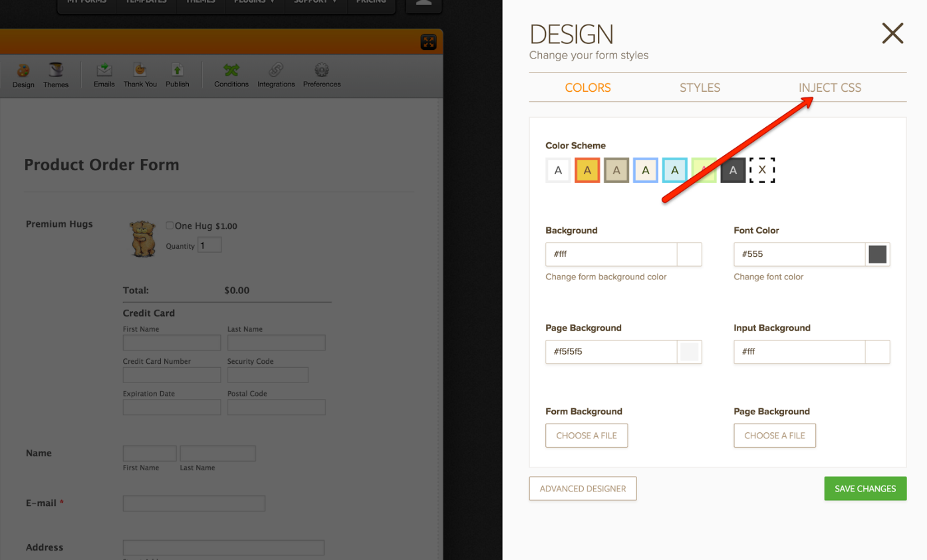
Task: Open the Advanced Designer
Action: [583, 488]
